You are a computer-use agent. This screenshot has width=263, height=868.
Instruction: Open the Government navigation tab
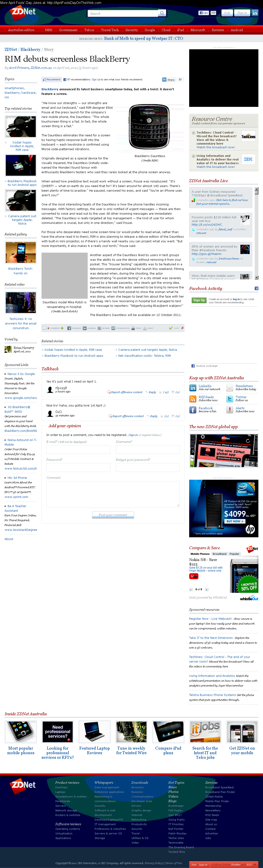68,30
